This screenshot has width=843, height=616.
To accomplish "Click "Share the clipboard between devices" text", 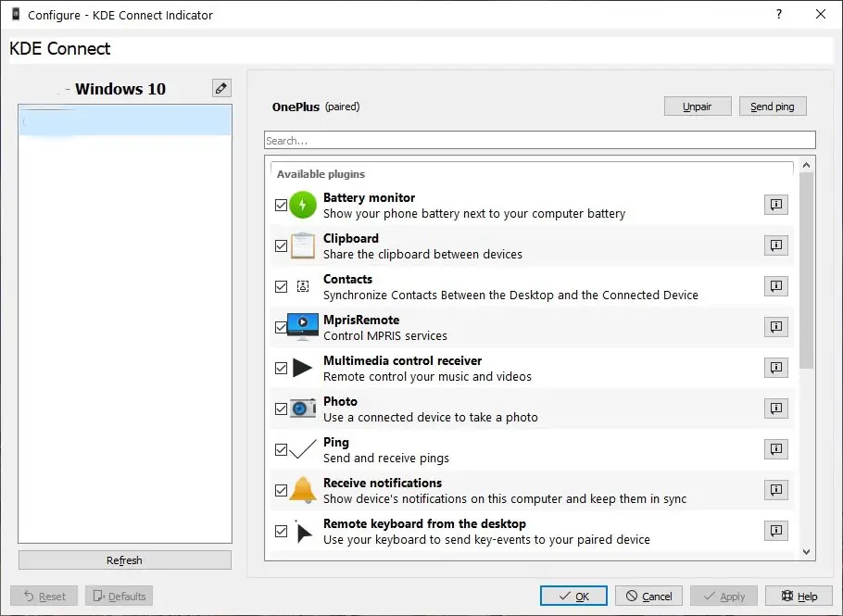I will click(422, 254).
